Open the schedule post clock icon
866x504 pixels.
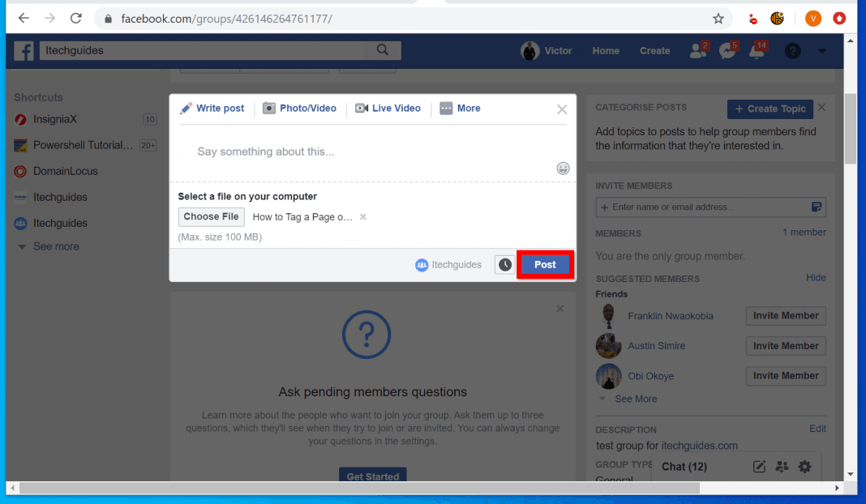[504, 264]
